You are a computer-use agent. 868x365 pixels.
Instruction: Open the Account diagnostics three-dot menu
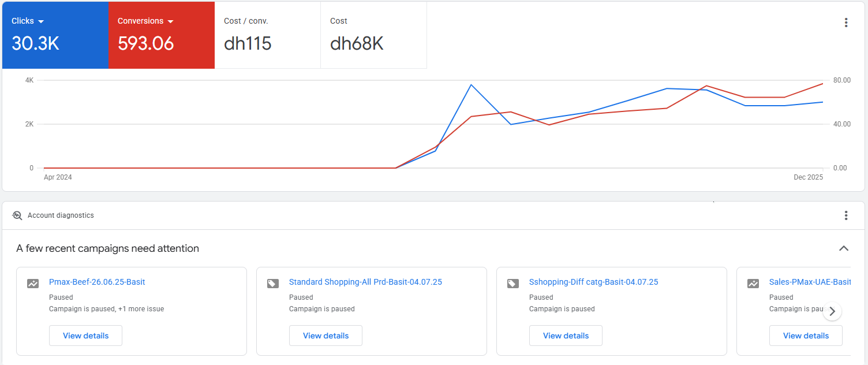coord(845,215)
